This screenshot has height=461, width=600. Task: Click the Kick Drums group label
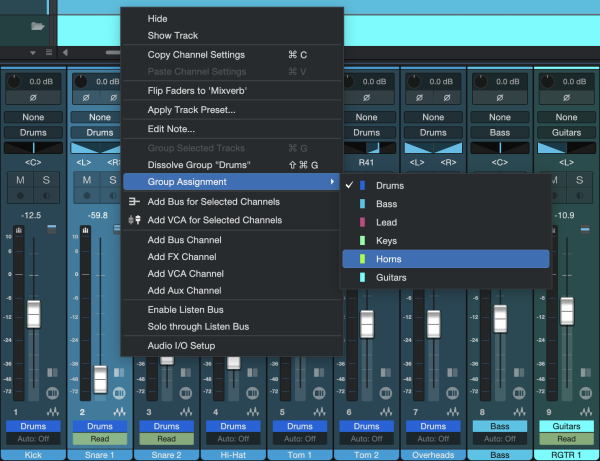pyautogui.click(x=33, y=426)
